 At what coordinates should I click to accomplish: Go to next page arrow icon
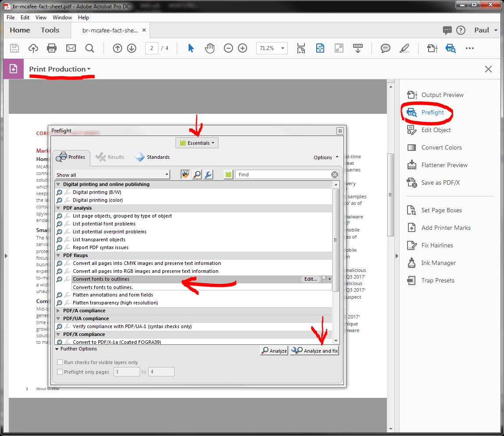pyautogui.click(x=132, y=48)
